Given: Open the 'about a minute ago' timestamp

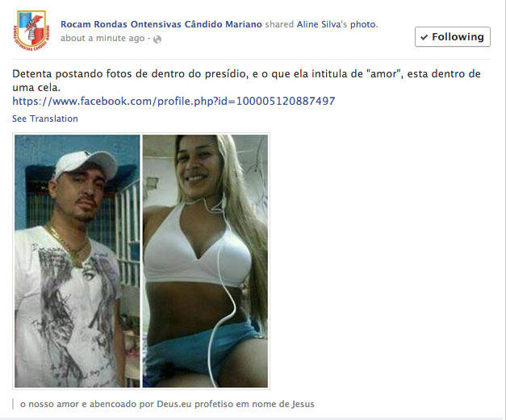Looking at the screenshot, I should [x=102, y=39].
